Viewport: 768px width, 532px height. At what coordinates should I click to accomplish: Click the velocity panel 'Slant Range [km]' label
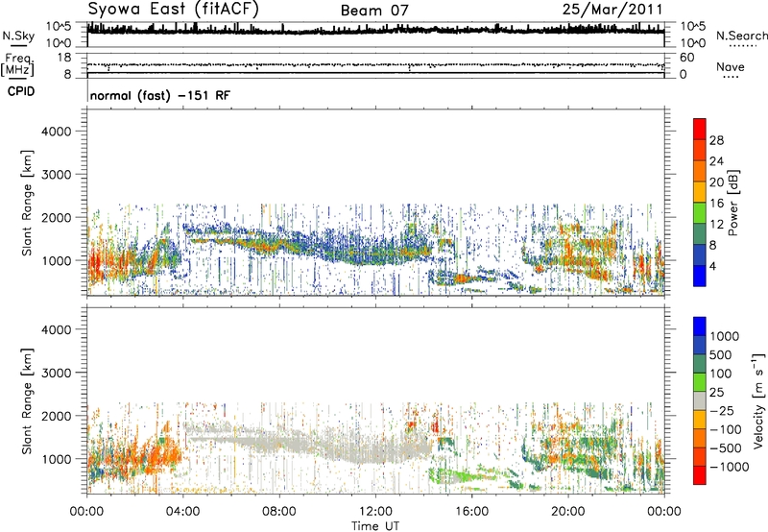(x=27, y=401)
